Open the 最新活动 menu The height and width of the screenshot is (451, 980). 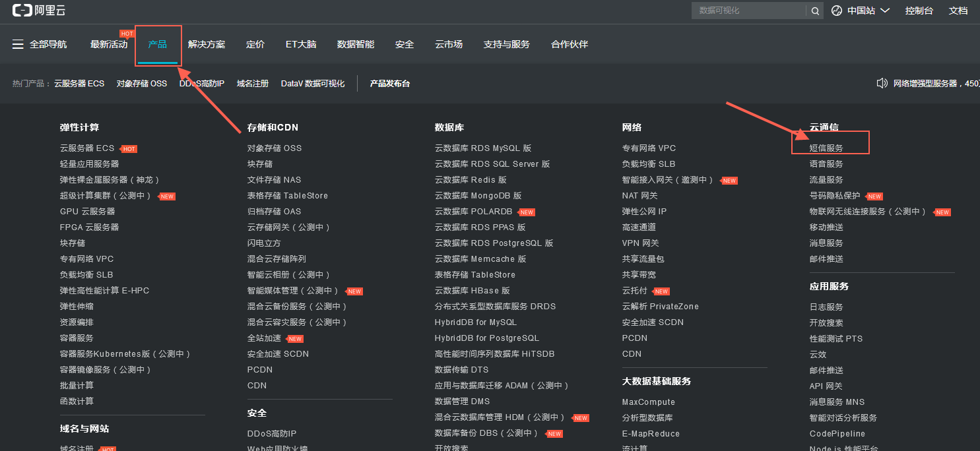point(109,44)
